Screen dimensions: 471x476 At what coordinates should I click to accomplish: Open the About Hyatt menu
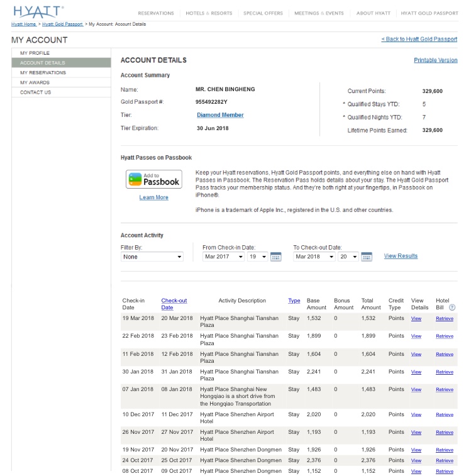pos(374,13)
